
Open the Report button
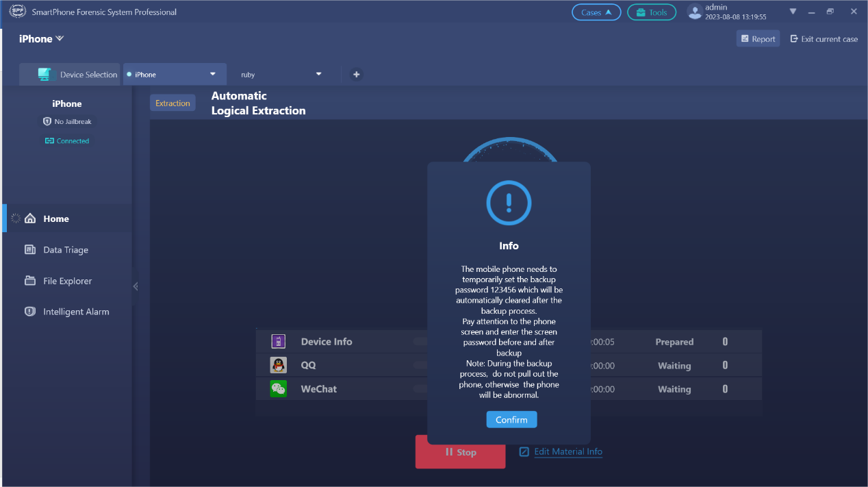click(x=758, y=39)
